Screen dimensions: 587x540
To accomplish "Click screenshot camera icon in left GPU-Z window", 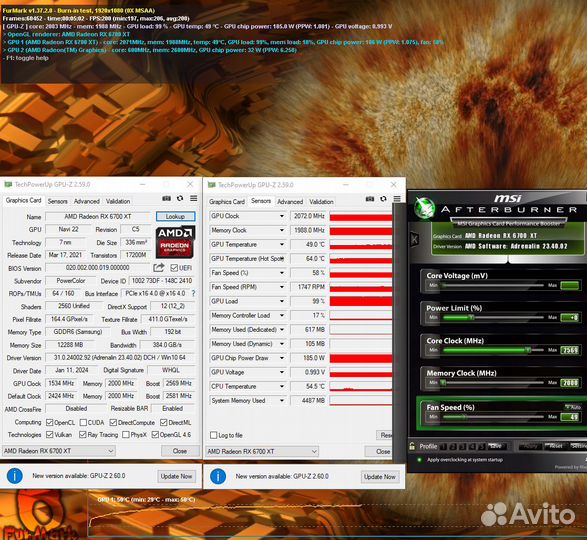I will (x=166, y=198).
